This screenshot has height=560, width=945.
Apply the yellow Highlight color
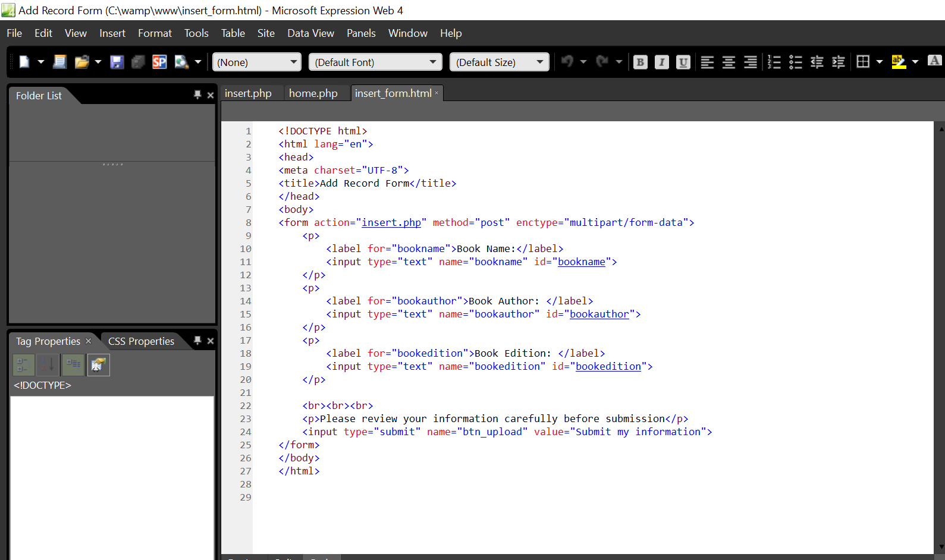[x=899, y=62]
